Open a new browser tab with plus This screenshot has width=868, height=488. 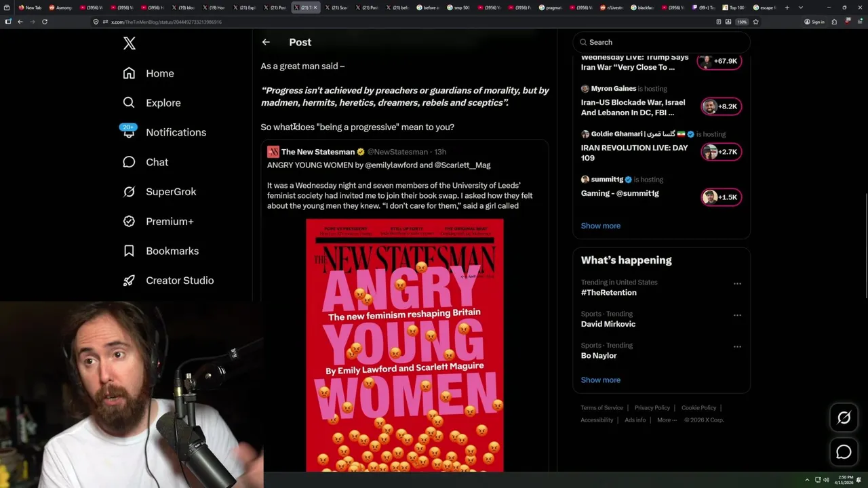787,7
